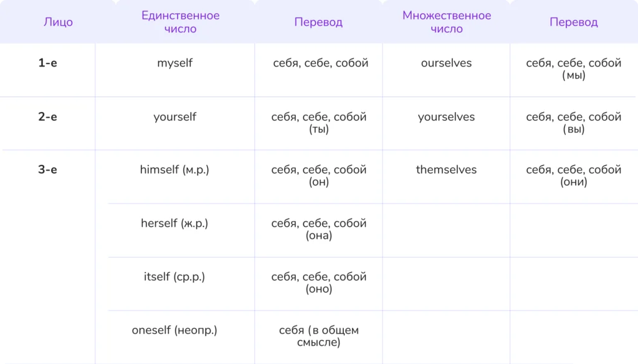
Task: Click the translation ending with "(ты)"
Action: 318,123
